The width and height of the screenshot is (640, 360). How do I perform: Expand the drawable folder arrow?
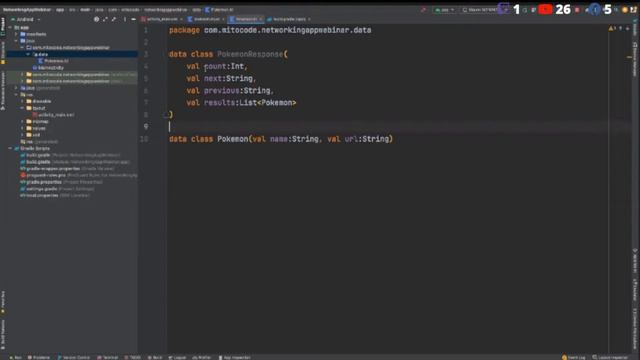[22, 101]
